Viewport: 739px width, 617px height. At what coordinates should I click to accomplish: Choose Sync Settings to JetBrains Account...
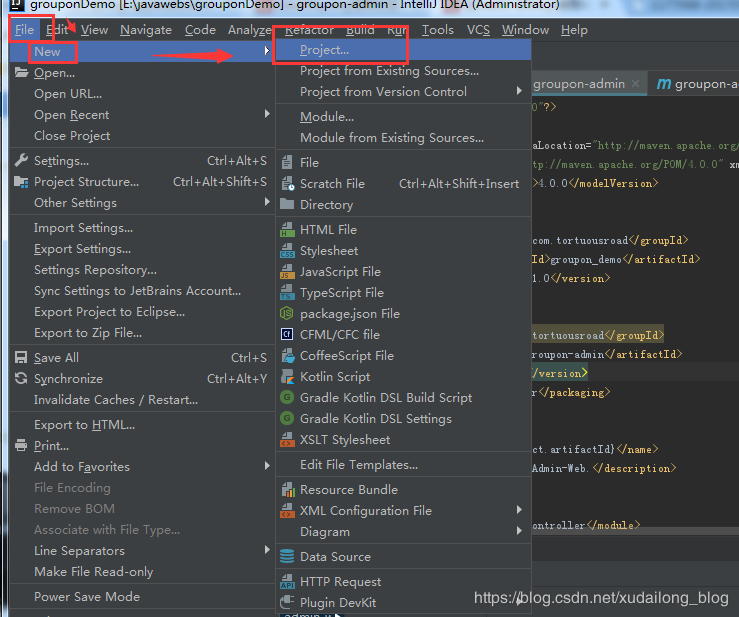pos(142,291)
